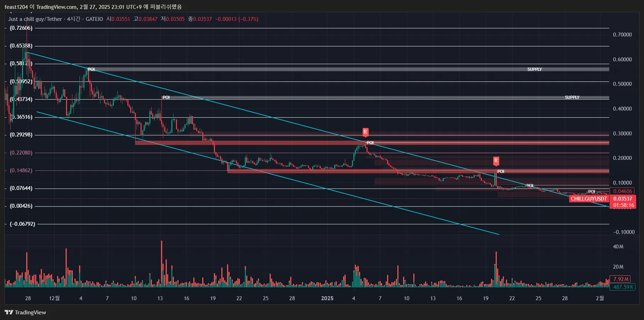Image resolution: width=644 pixels, height=320 pixels.
Task: Click the 0.60000 price axis tick
Action: (622, 60)
